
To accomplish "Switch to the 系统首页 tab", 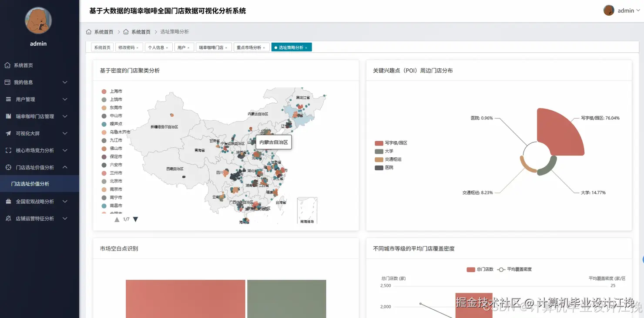I will click(102, 47).
